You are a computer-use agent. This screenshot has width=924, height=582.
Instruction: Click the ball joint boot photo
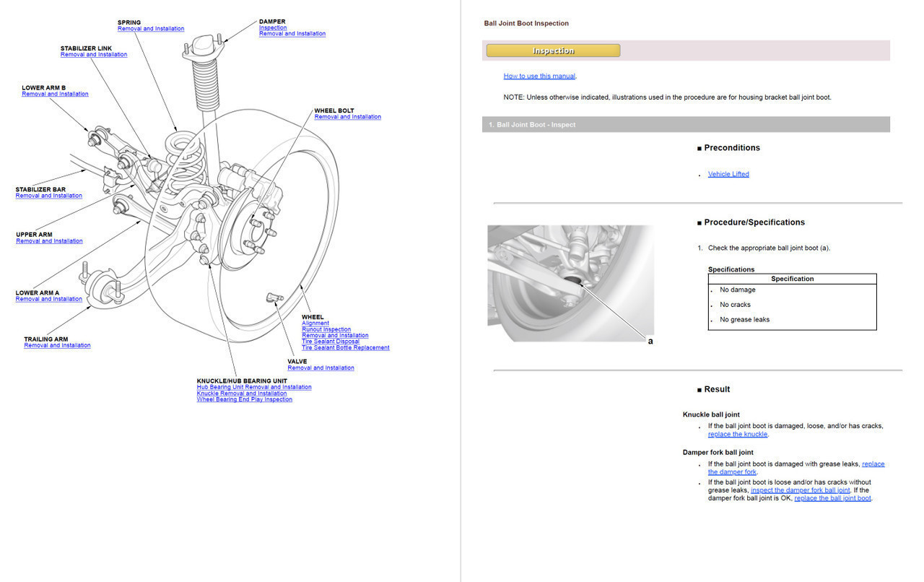point(570,283)
